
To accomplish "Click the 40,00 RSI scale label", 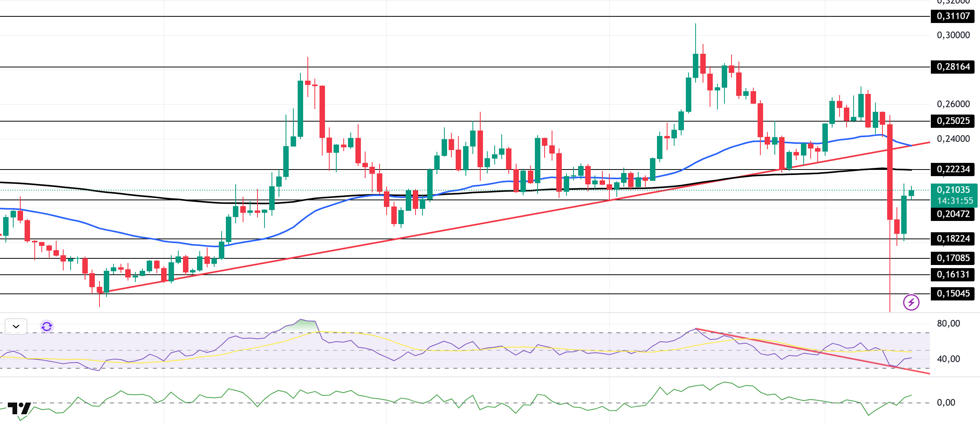I will click(x=948, y=359).
